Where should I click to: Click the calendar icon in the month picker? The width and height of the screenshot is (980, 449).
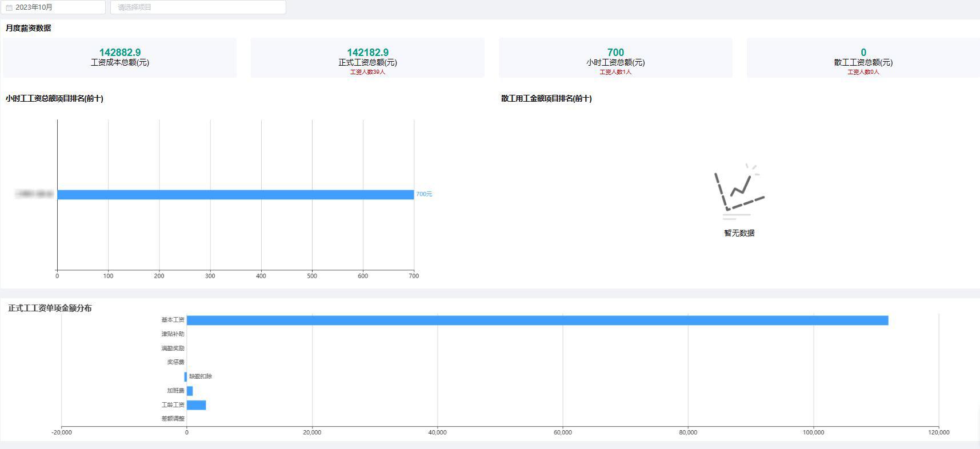[9, 7]
